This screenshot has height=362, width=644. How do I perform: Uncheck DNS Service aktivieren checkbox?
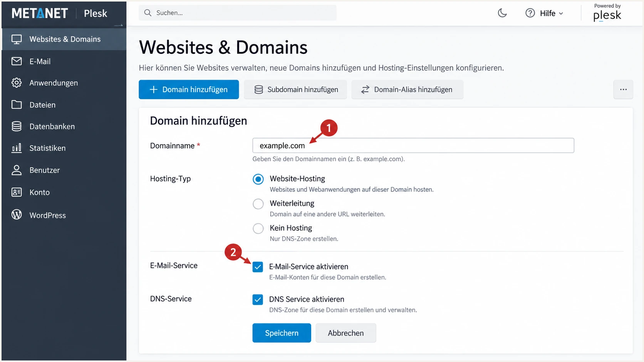pos(258,299)
